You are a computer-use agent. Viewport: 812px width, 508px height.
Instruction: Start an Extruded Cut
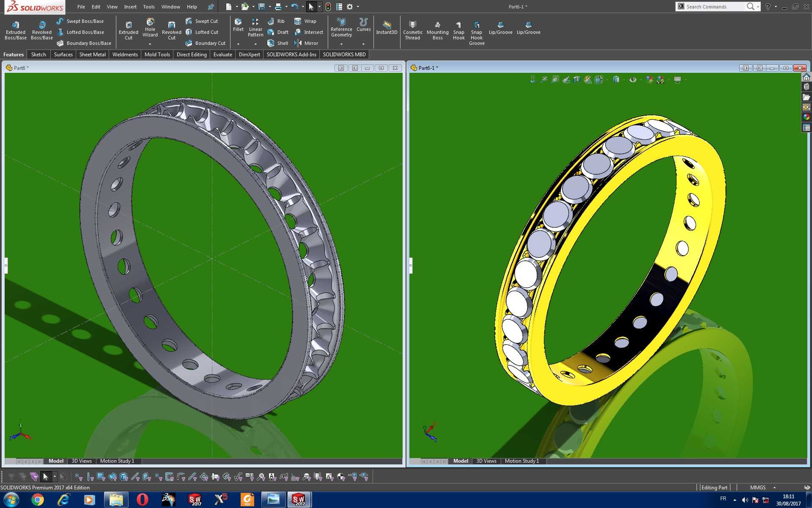[x=129, y=30]
